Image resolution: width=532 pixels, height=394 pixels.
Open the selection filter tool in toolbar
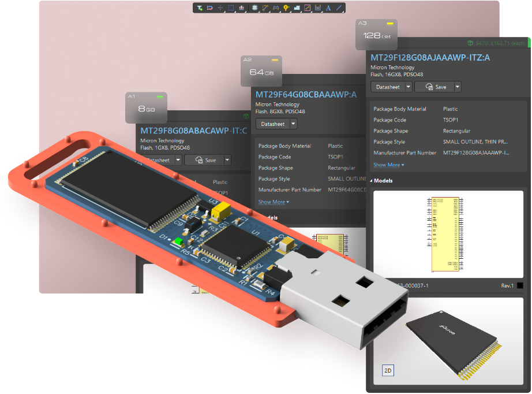pyautogui.click(x=200, y=8)
